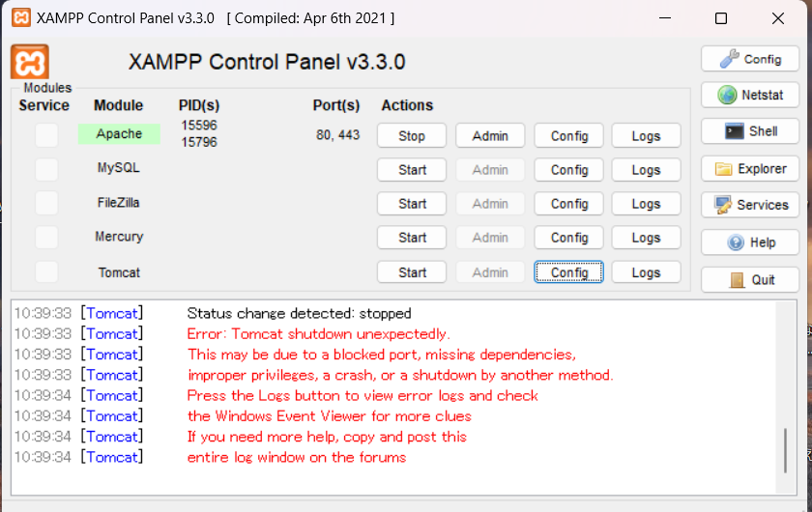Open Netstat with the globe icon

click(x=750, y=96)
